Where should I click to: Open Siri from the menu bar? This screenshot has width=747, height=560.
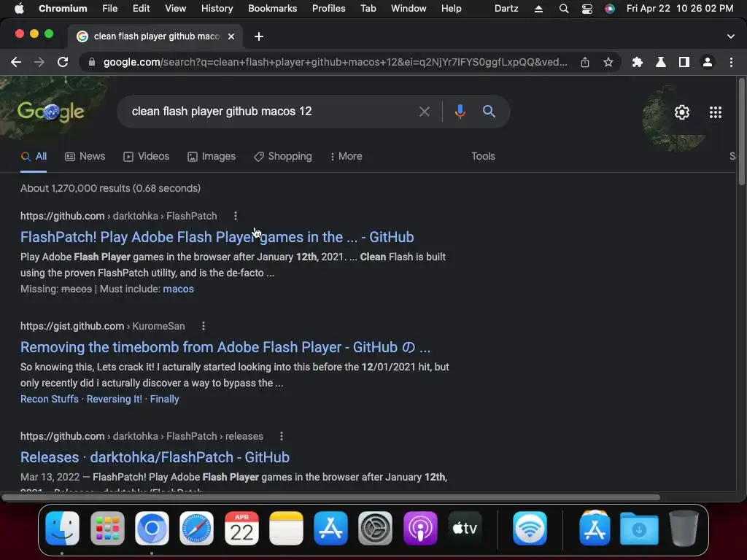[610, 9]
